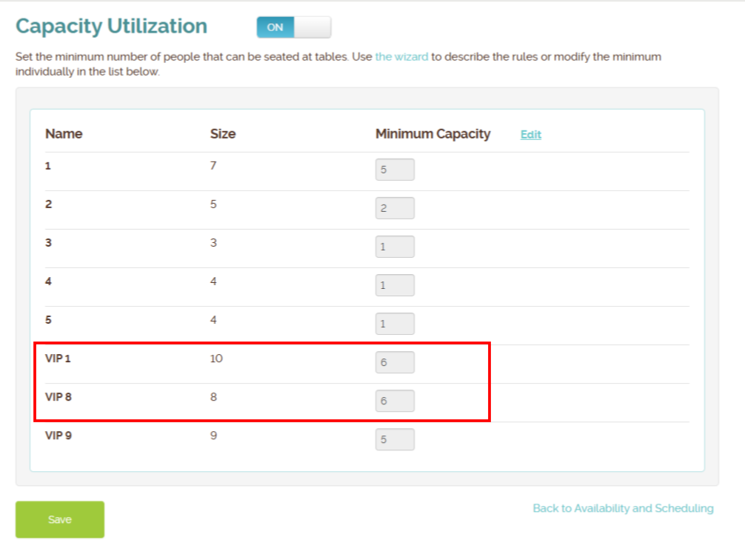Select the VIP 8 capacity field

click(395, 400)
